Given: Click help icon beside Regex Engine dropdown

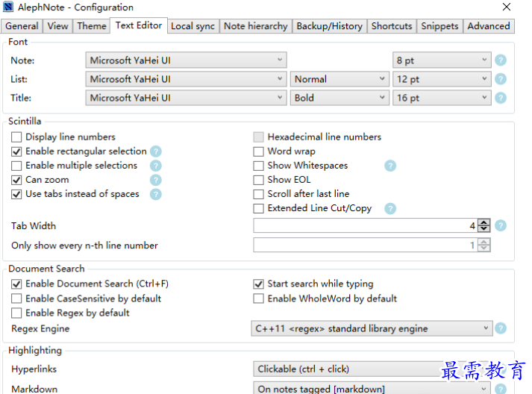Looking at the screenshot, I should click(501, 328).
